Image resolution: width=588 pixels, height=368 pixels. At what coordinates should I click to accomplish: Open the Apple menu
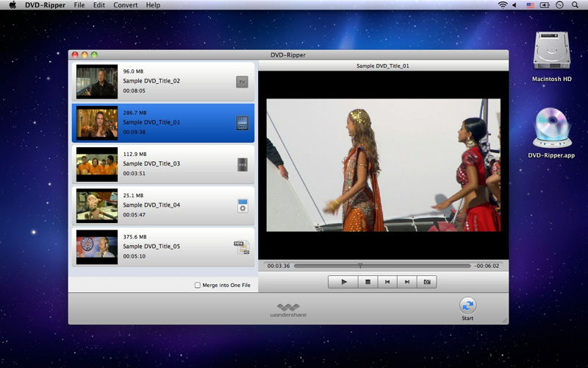pyautogui.click(x=12, y=5)
